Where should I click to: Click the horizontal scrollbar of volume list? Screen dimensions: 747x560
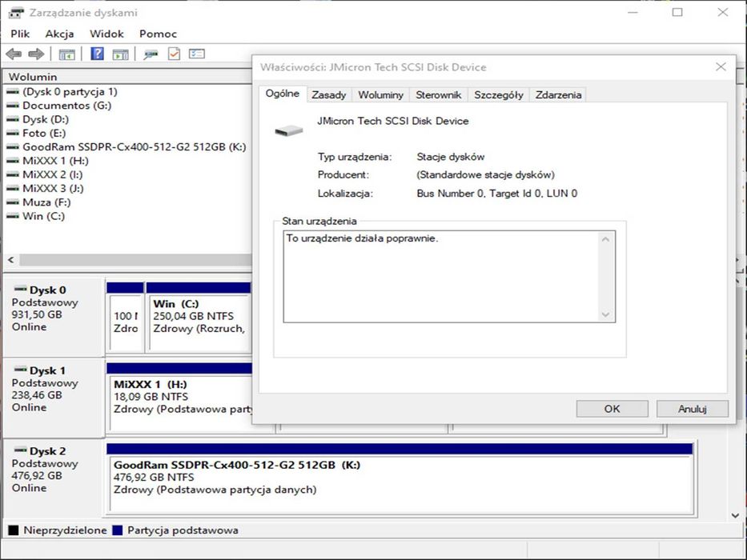(x=135, y=260)
